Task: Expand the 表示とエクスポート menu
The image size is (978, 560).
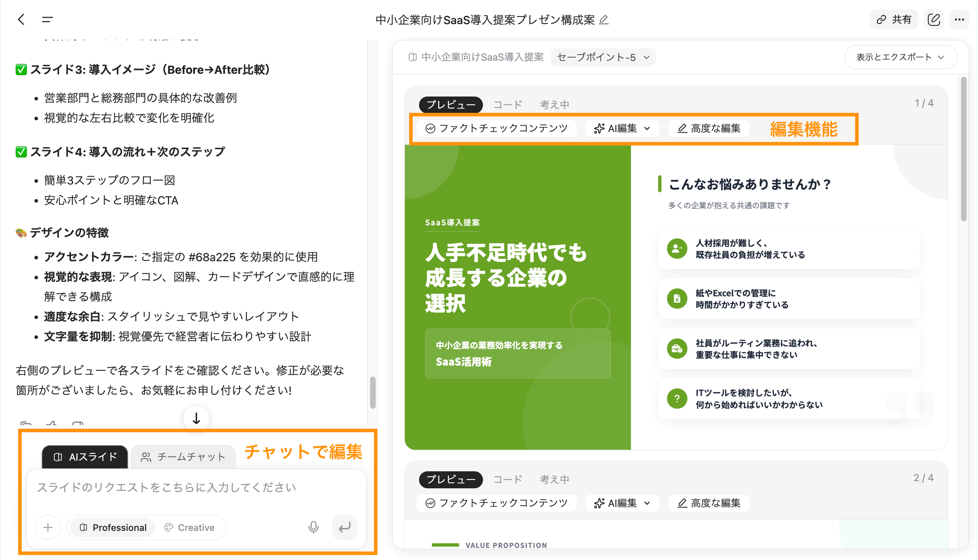Action: [x=900, y=57]
